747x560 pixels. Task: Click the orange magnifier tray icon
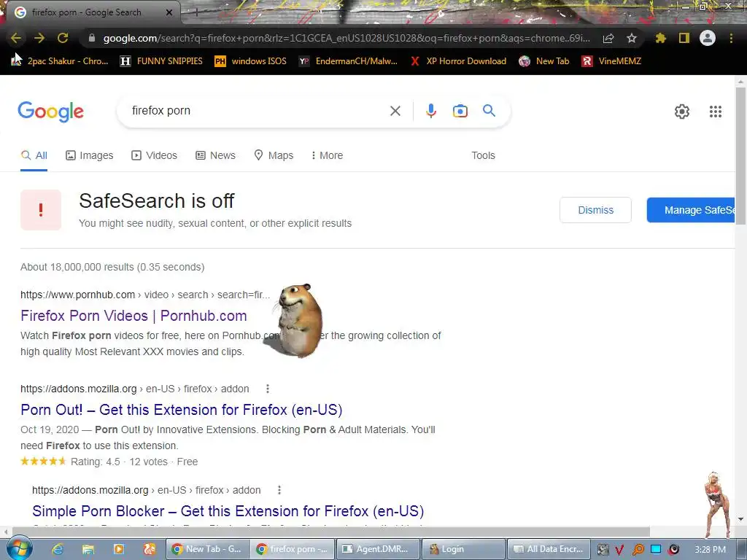(638, 550)
